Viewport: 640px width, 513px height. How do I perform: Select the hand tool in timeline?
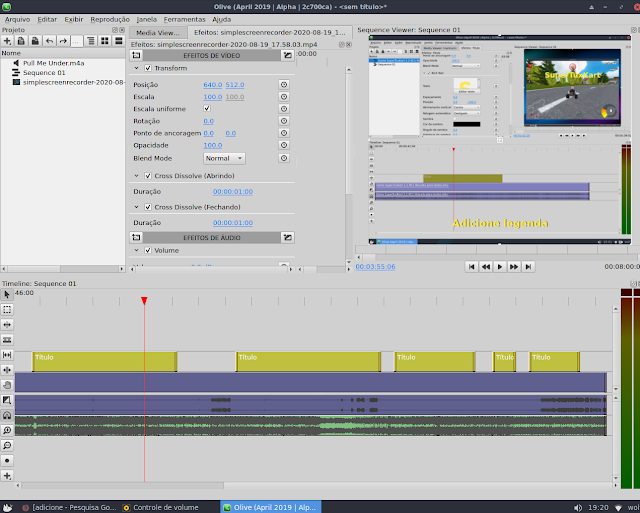(7, 385)
